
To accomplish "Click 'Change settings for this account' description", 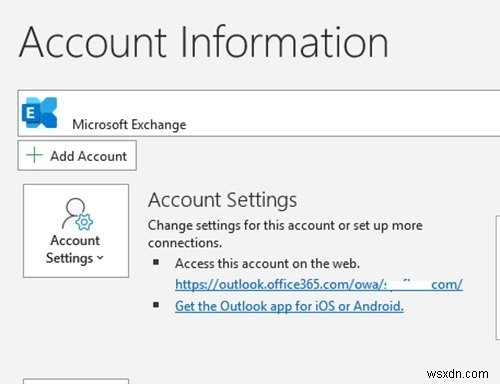I will [x=285, y=234].
